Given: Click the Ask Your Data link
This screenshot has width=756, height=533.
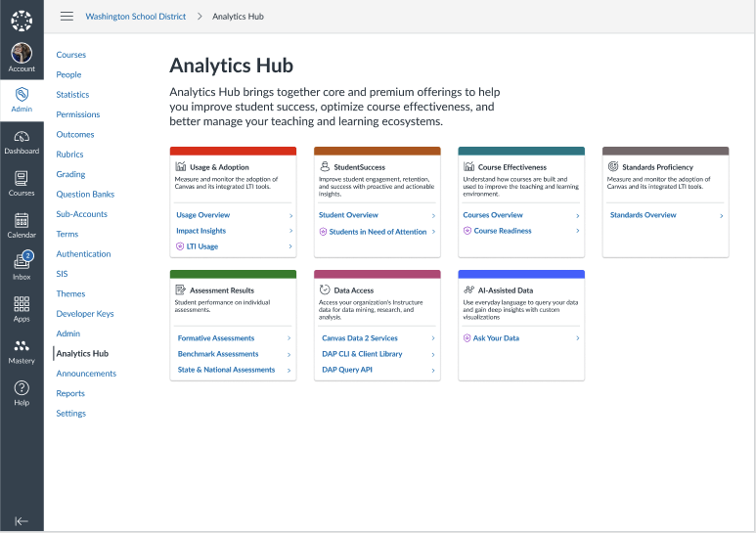Looking at the screenshot, I should click(x=496, y=338).
